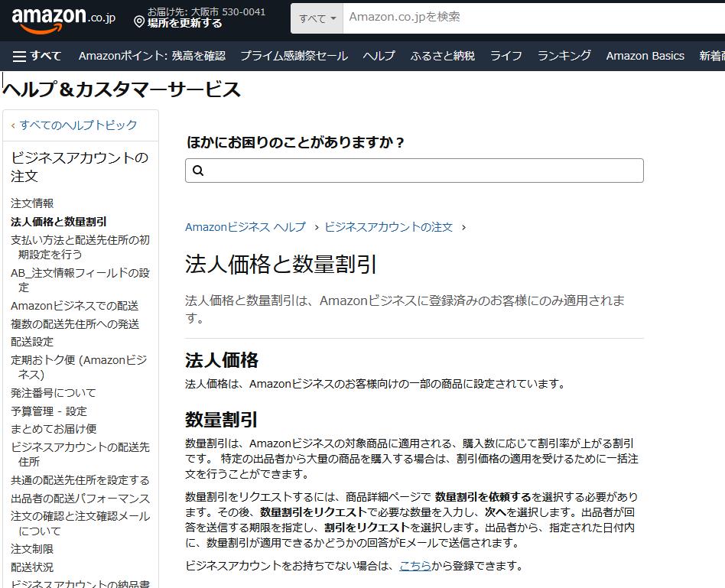
Task: Click the location pin to update delivery address
Action: [140, 21]
